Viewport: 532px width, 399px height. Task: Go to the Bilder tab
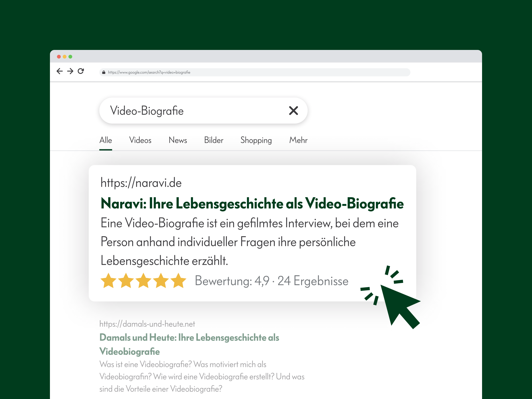214,140
